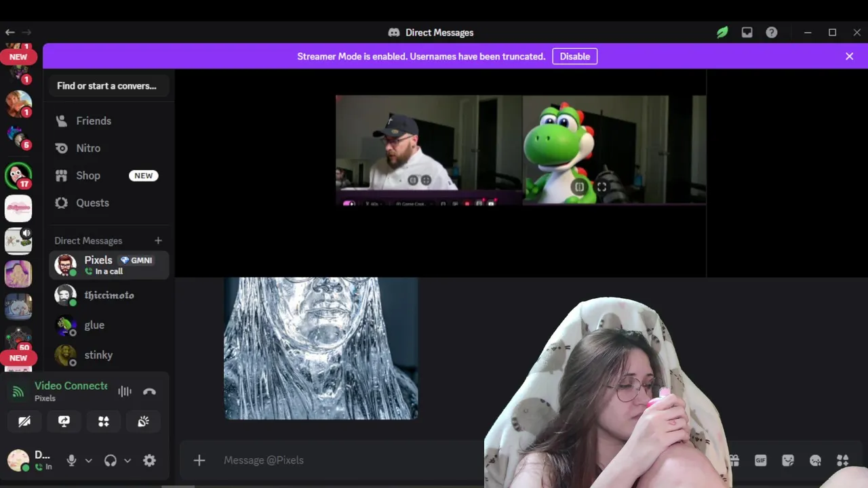Click the NEW badge next to Shop
The image size is (868, 488).
pyautogui.click(x=143, y=176)
